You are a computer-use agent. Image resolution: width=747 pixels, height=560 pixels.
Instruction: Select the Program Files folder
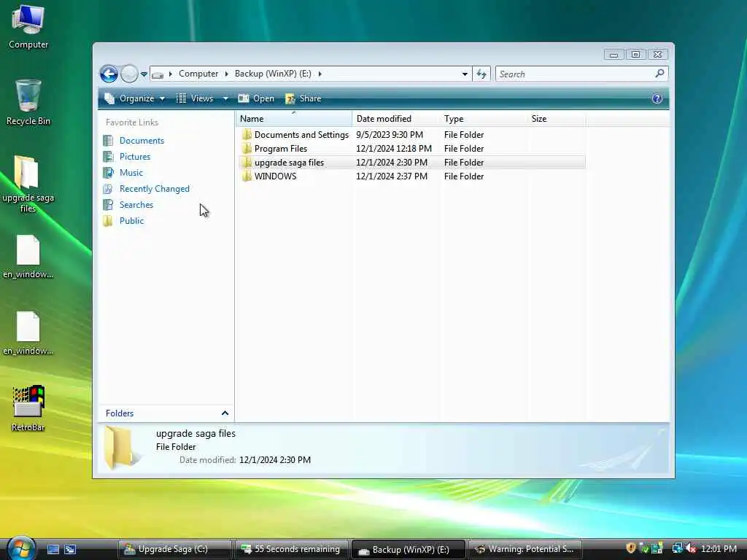(281, 149)
